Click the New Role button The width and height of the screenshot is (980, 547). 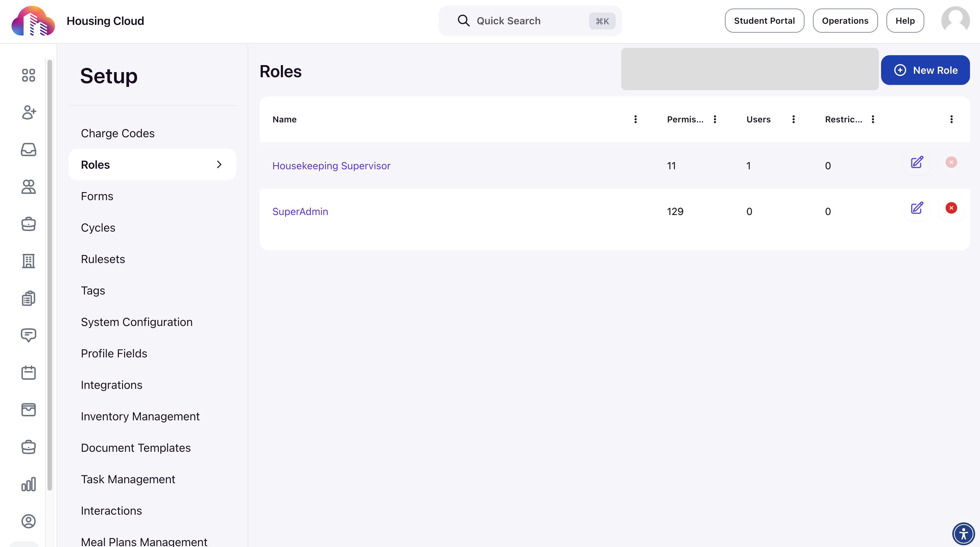coord(925,70)
